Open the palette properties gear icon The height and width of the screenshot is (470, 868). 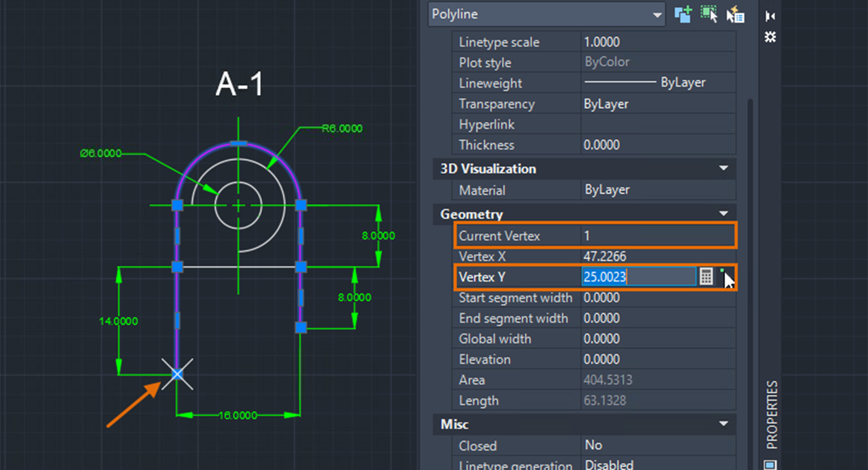coord(770,37)
